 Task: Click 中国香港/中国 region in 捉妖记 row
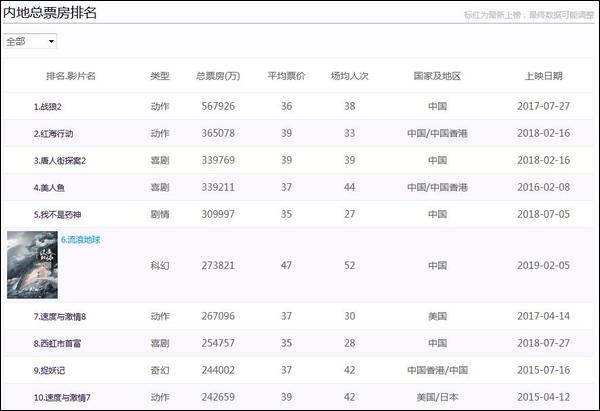pos(437,370)
